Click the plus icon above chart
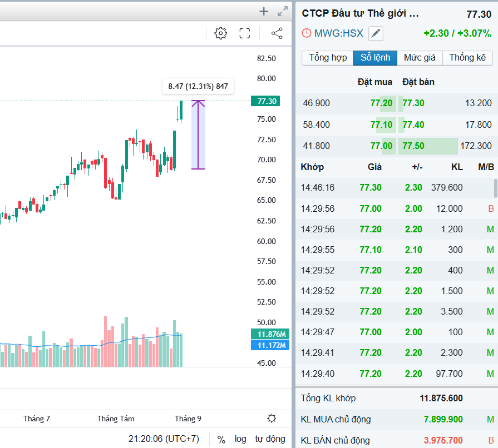 tap(264, 11)
